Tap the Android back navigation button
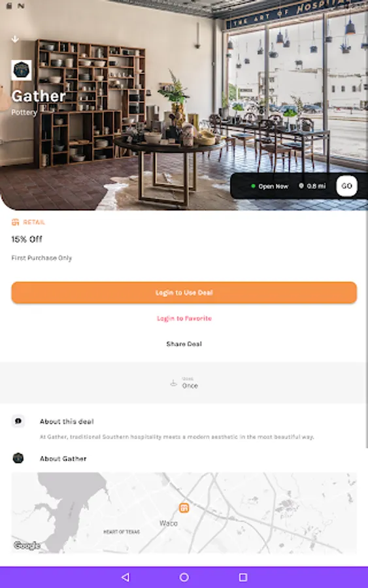This screenshot has height=588, width=368. (x=125, y=577)
